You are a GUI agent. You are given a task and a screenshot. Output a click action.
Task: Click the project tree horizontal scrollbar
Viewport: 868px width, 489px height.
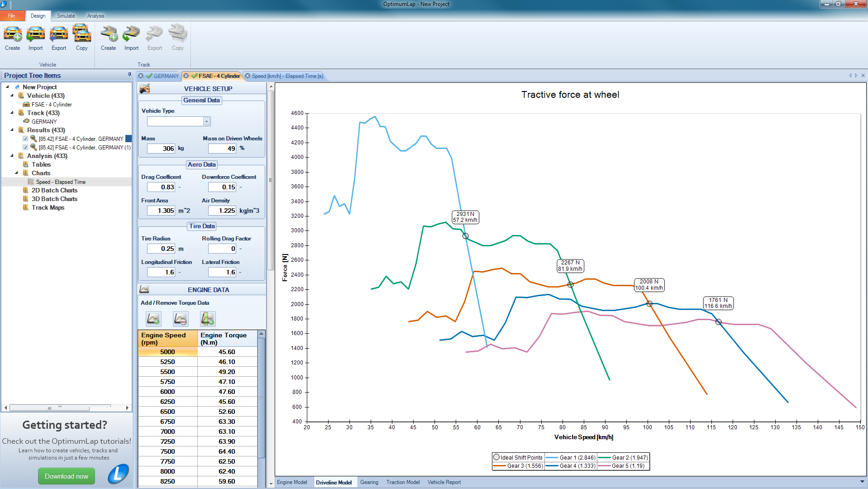[x=66, y=407]
